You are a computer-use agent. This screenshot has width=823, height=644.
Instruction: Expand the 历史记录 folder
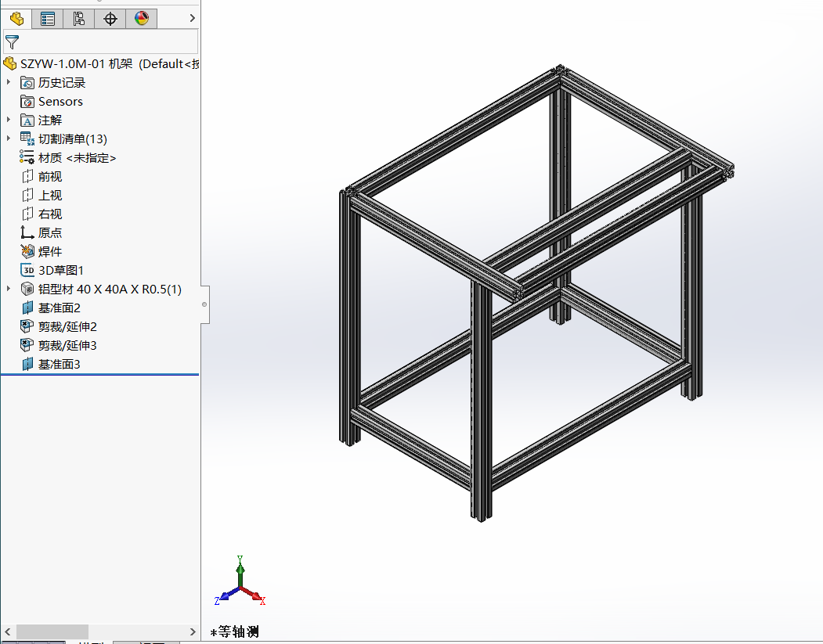click(x=9, y=82)
